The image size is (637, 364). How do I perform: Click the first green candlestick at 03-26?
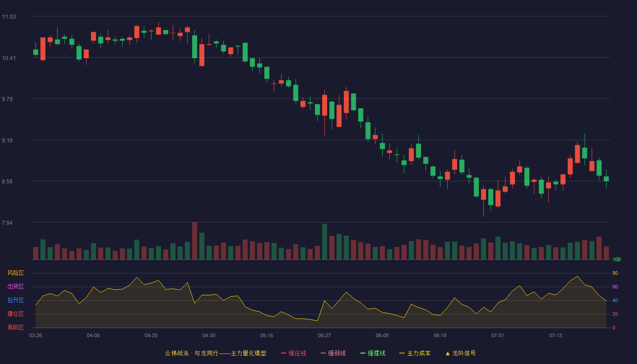click(35, 52)
